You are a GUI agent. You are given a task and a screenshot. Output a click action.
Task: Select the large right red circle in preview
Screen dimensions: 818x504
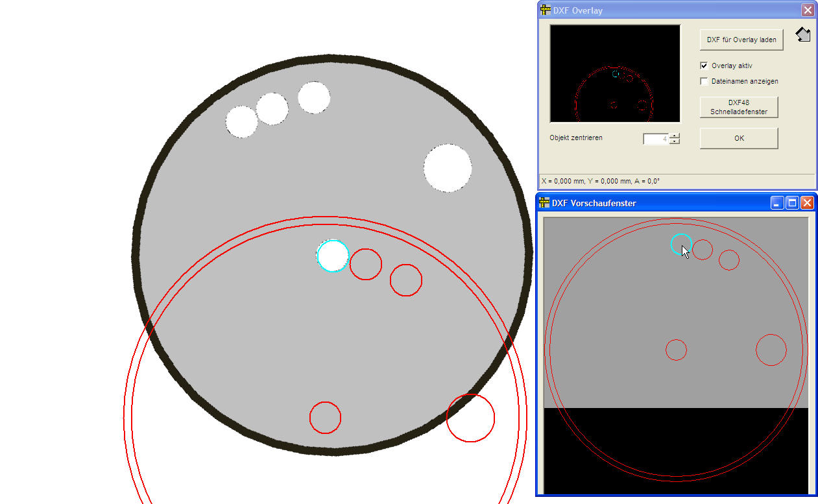coord(771,350)
